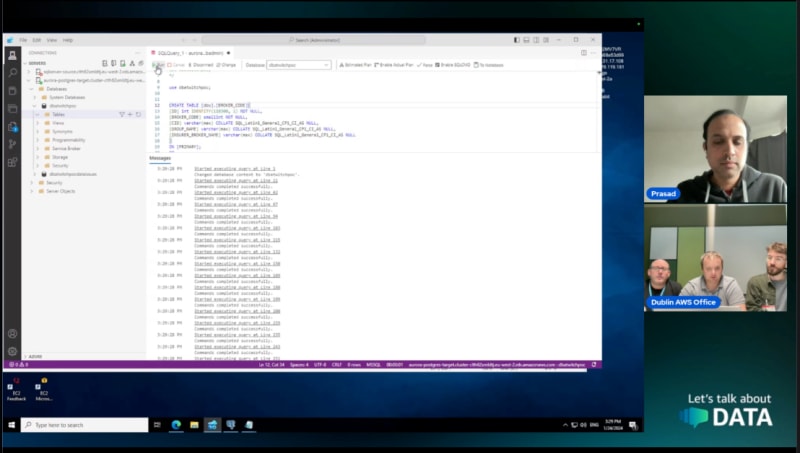800x453 pixels.
Task: Open the View menu
Action: (x=53, y=40)
